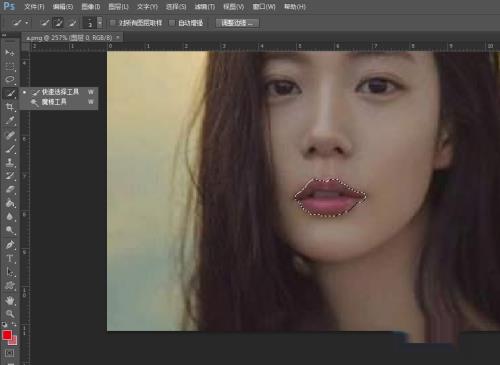The image size is (500, 365).
Task: Select the Rectangular Marquee tool
Action: pyautogui.click(x=10, y=66)
